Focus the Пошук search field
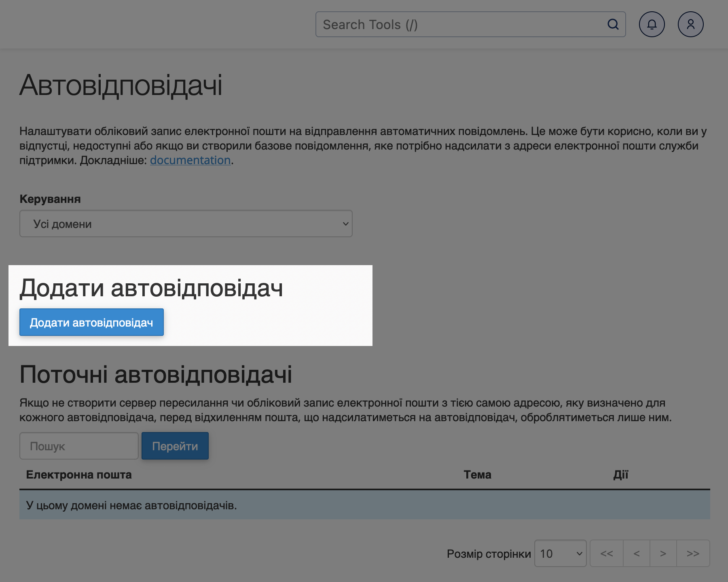Image resolution: width=728 pixels, height=582 pixels. pyautogui.click(x=79, y=446)
